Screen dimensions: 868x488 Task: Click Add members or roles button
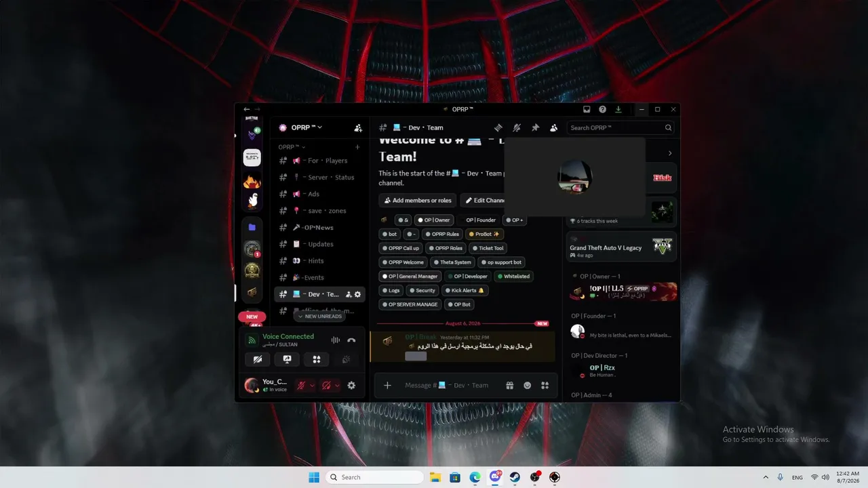point(418,201)
